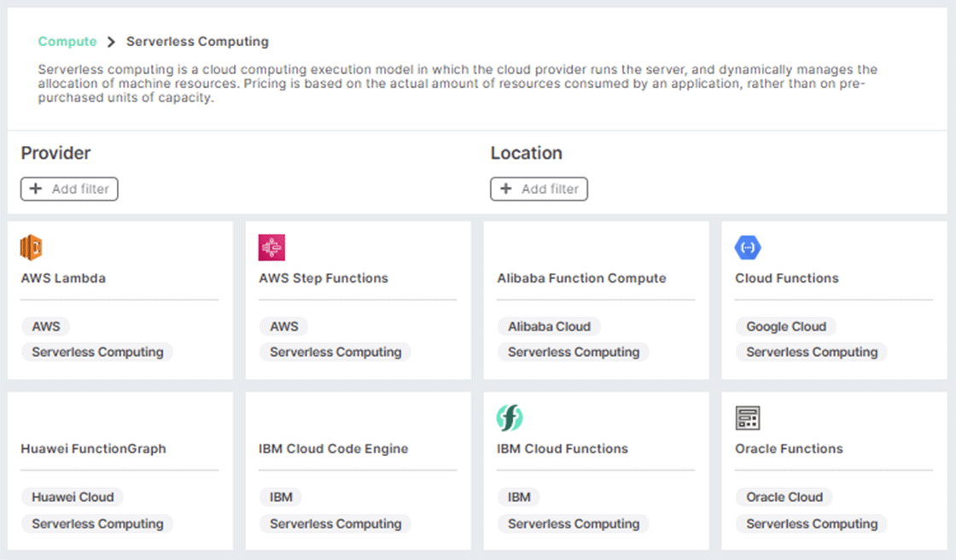The image size is (956, 560).
Task: Click IBM tag on IBM Cloud Functions card
Action: coord(519,497)
